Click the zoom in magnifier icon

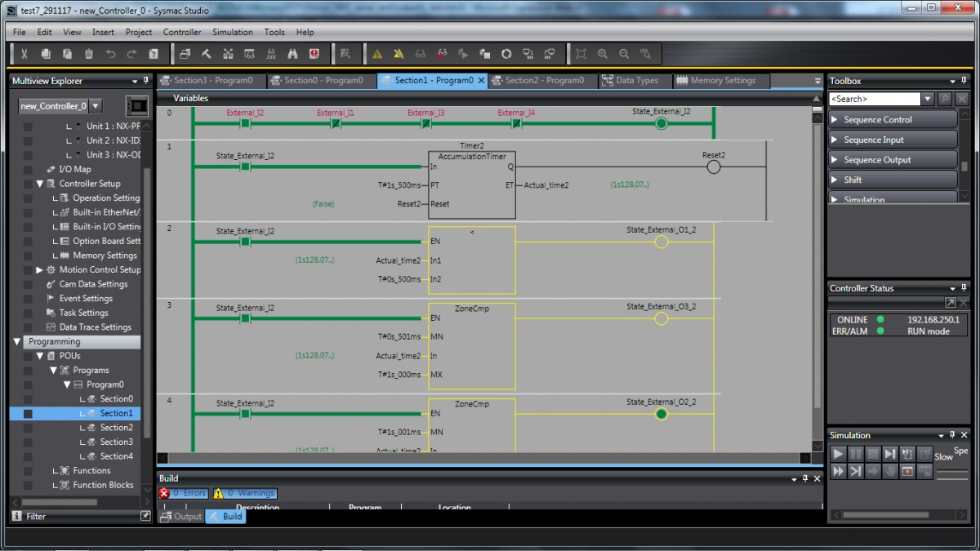pyautogui.click(x=603, y=54)
